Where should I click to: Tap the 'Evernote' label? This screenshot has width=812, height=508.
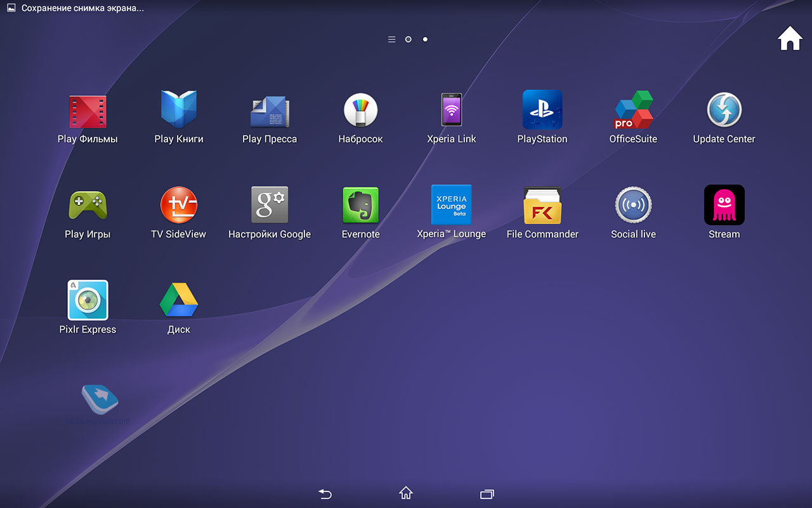click(x=360, y=234)
